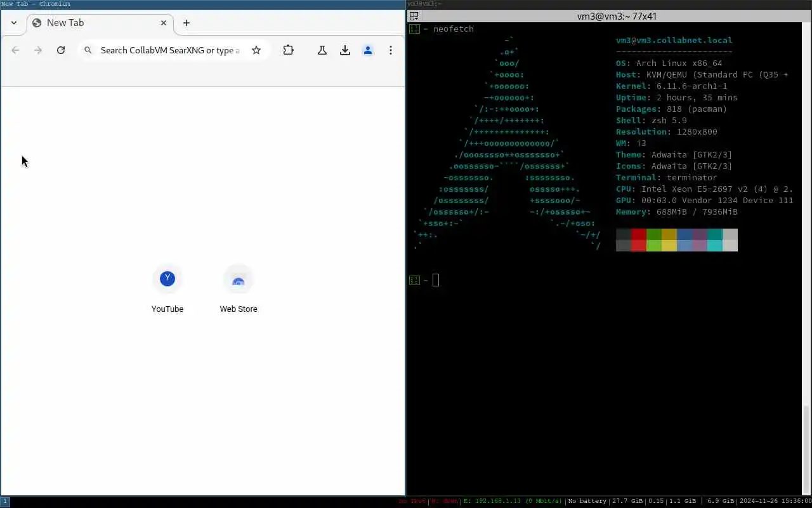This screenshot has height=508, width=812.
Task: Open the profile avatar icon
Action: pyautogui.click(x=368, y=50)
